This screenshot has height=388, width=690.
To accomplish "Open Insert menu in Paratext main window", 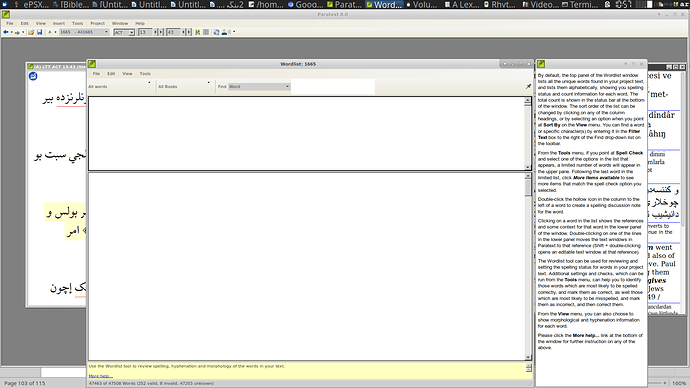I will tap(59, 23).
